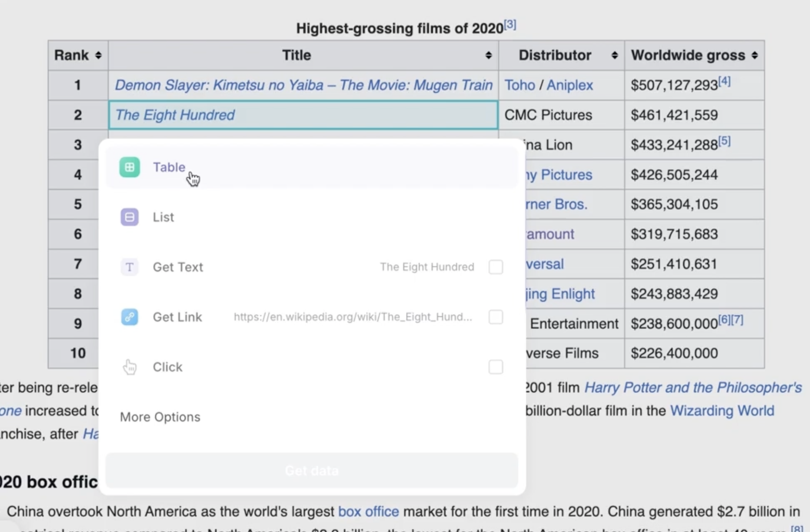Enable the Get Link checkbox
The width and height of the screenshot is (810, 532).
496,317
